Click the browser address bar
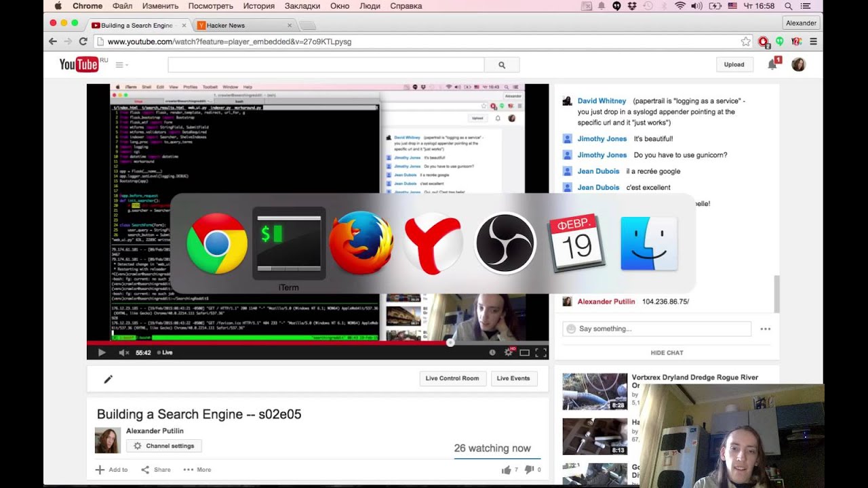This screenshot has width=868, height=488. (x=416, y=41)
